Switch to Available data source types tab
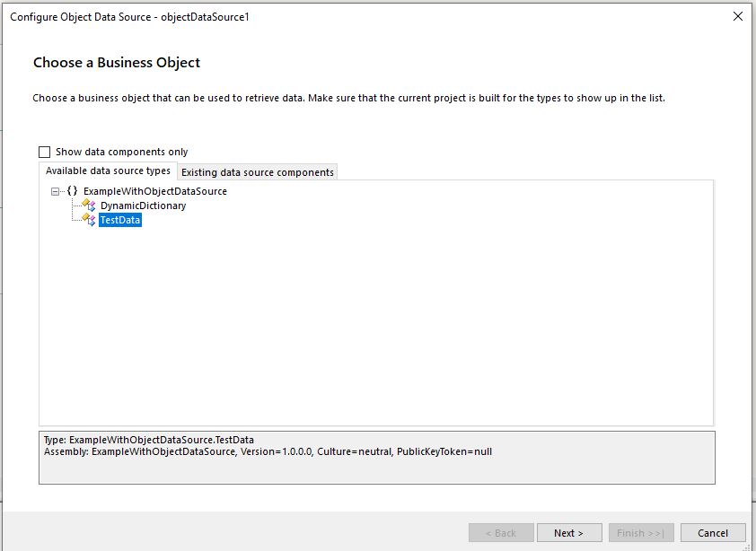Screen dimensions: 756x551 tap(108, 171)
